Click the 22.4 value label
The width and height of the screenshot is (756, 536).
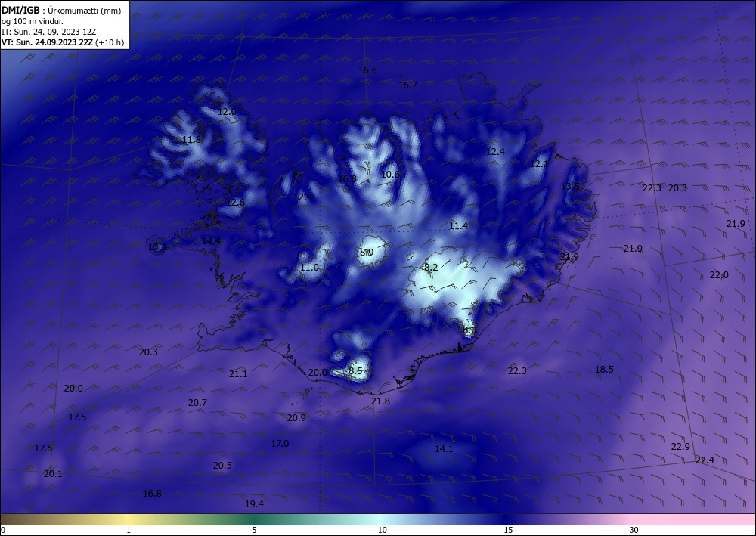click(x=705, y=460)
